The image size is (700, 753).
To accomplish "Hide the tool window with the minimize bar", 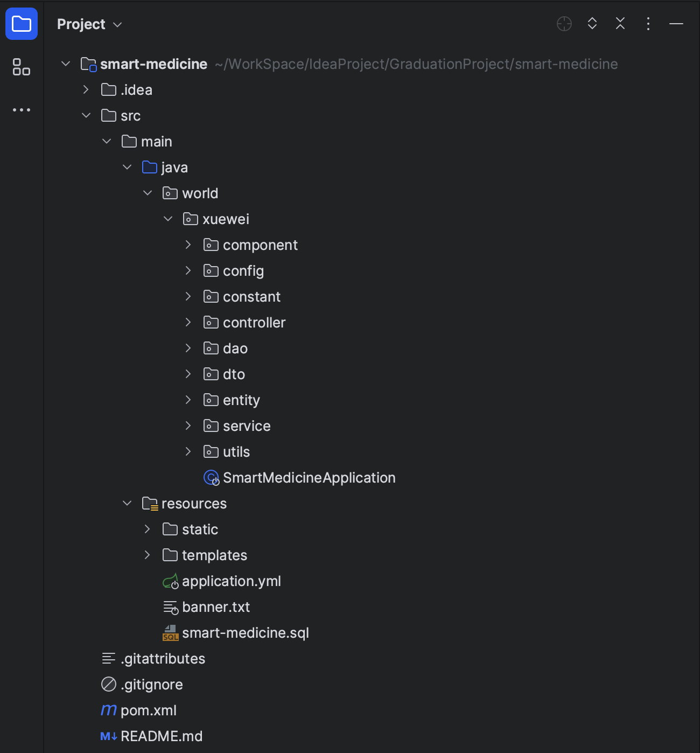I will coord(676,24).
